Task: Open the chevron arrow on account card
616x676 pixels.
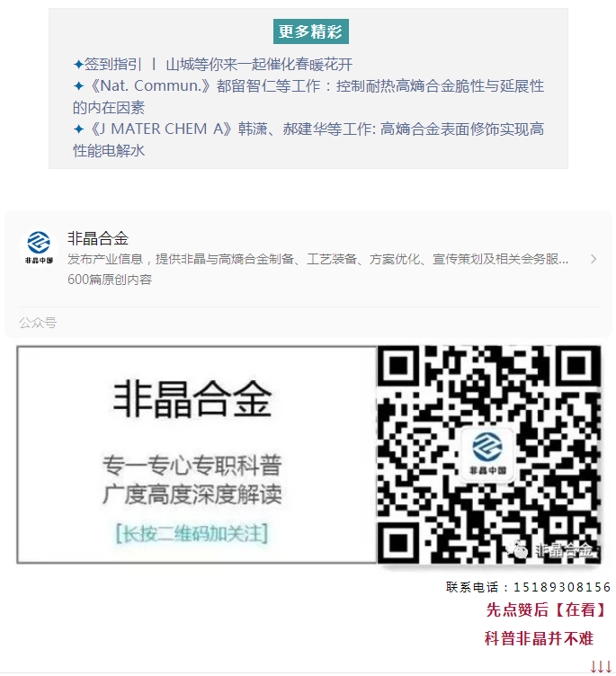Action: click(x=594, y=259)
